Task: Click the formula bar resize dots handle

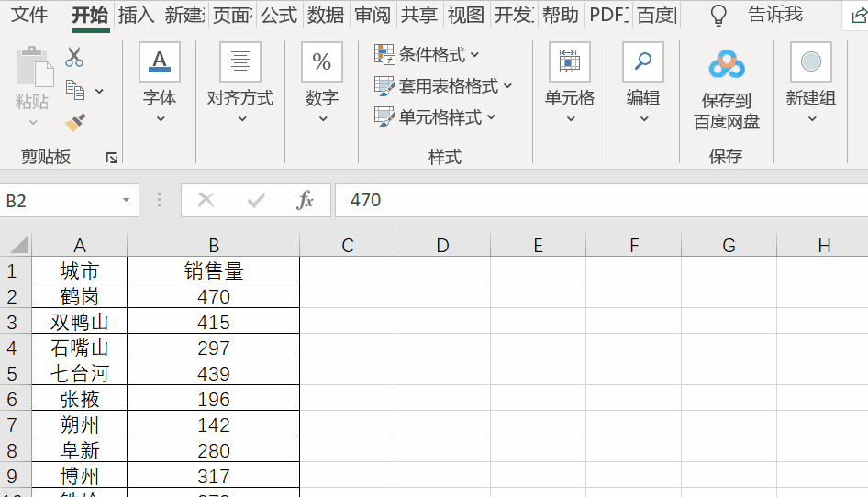Action: pyautogui.click(x=159, y=200)
